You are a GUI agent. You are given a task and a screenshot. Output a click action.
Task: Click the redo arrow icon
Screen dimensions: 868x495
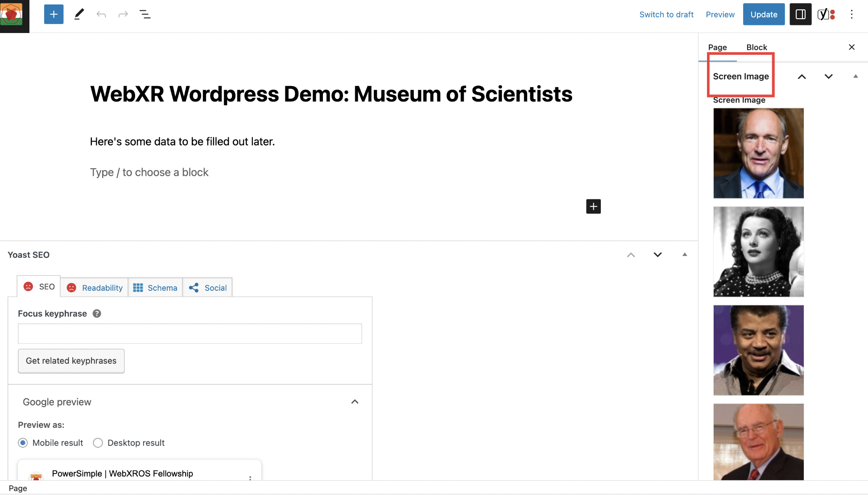pos(124,14)
